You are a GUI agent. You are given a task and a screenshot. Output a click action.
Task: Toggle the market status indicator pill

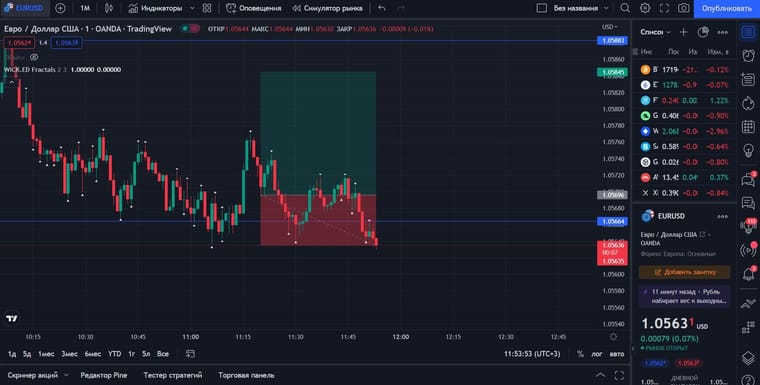coord(190,29)
